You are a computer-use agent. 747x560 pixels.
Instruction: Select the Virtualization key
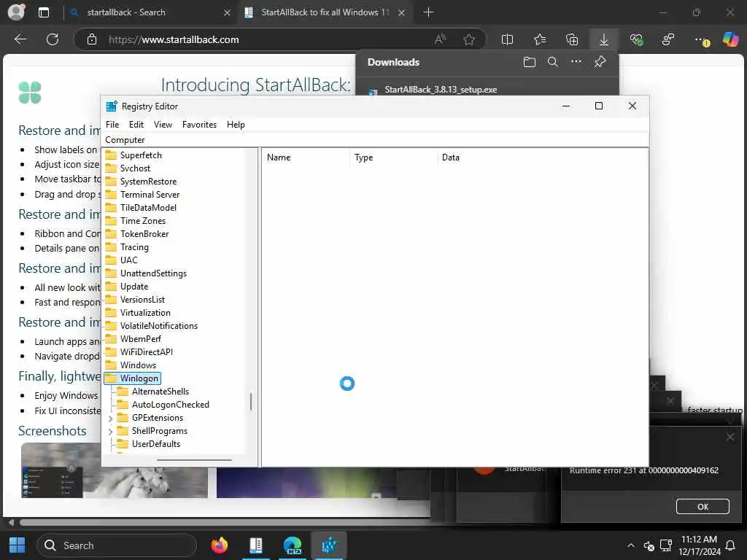tap(145, 313)
